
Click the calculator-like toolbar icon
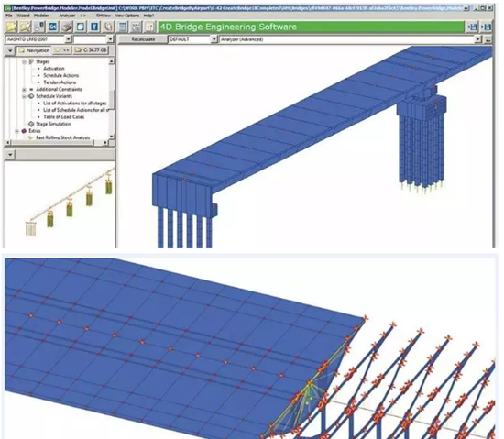pyautogui.click(x=123, y=27)
